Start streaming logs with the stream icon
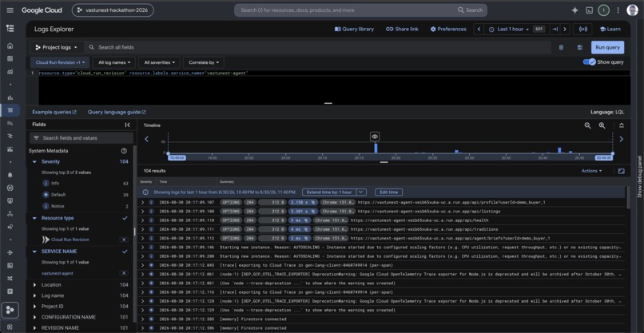Image resolution: width=644 pixels, height=333 pixels. click(582, 30)
